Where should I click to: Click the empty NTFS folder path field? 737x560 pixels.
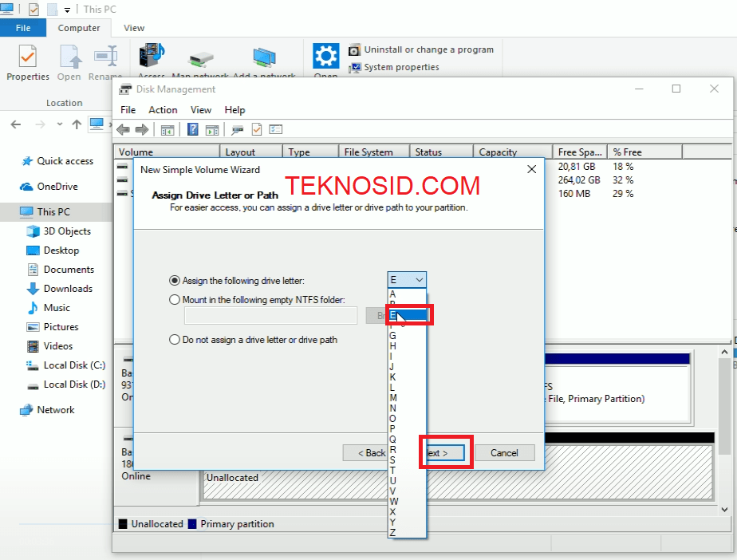tap(270, 316)
